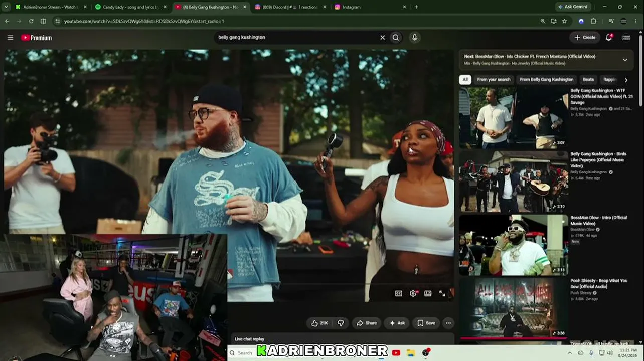Open the YouTube account avatar menu
This screenshot has height=361, width=644.
(x=626, y=37)
